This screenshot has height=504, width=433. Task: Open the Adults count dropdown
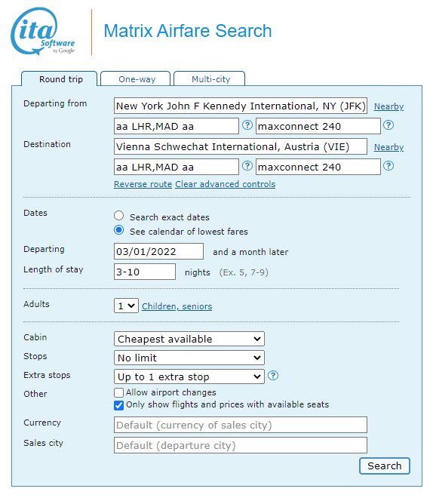(126, 306)
